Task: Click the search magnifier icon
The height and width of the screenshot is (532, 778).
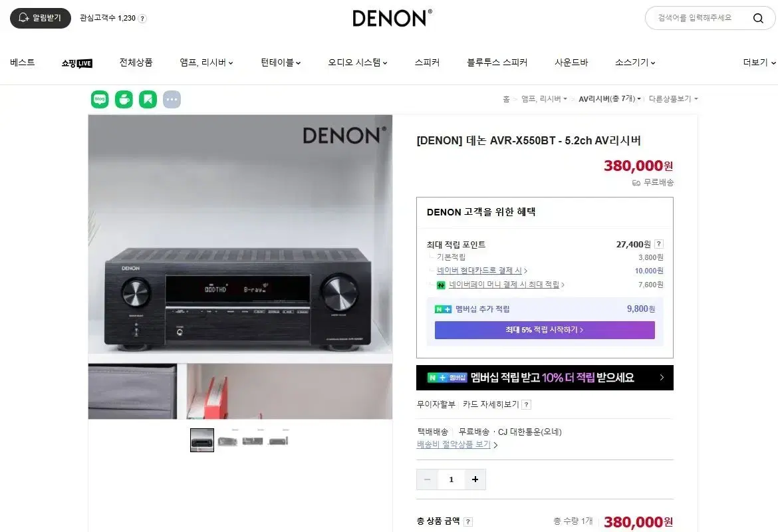Action: [757, 19]
